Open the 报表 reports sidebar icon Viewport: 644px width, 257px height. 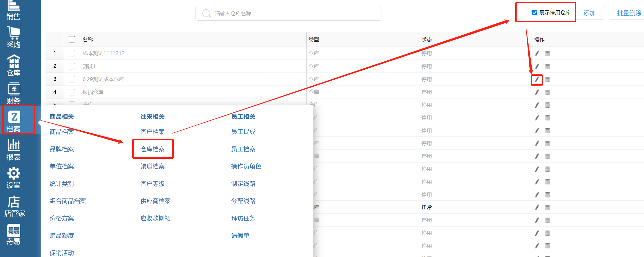pyautogui.click(x=14, y=150)
